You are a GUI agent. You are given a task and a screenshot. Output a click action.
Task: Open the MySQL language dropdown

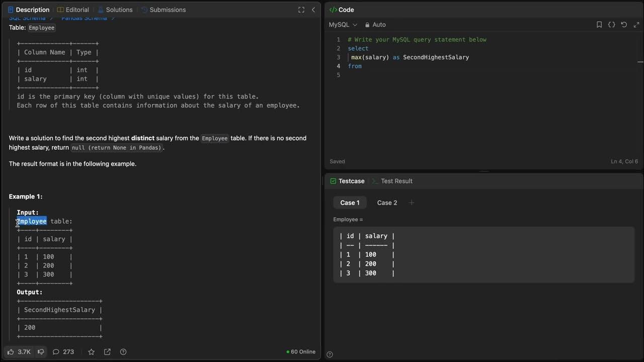[x=343, y=25]
